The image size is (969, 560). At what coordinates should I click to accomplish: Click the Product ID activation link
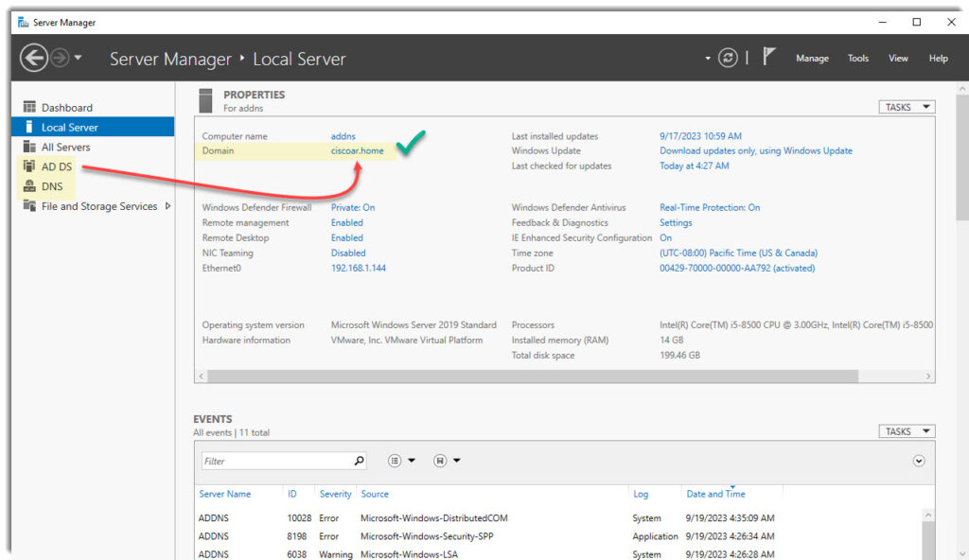click(737, 269)
